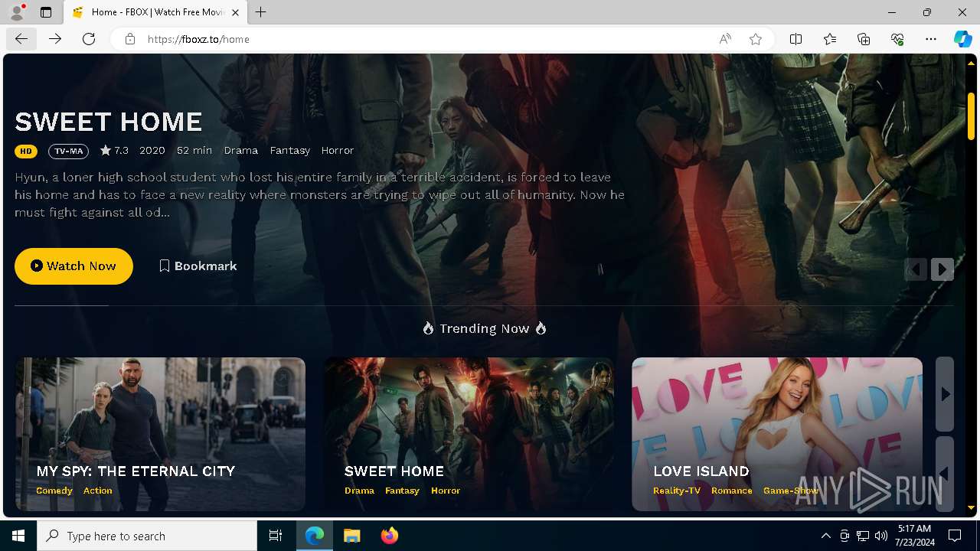
Task: View site information lock icon
Action: click(130, 39)
